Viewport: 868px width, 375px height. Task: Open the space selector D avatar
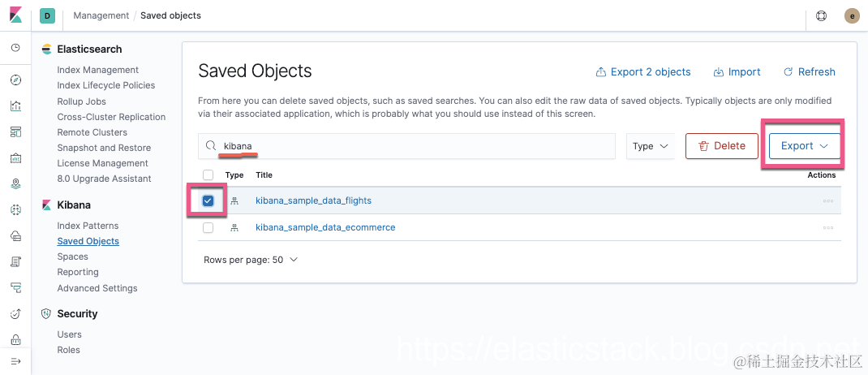click(x=47, y=16)
